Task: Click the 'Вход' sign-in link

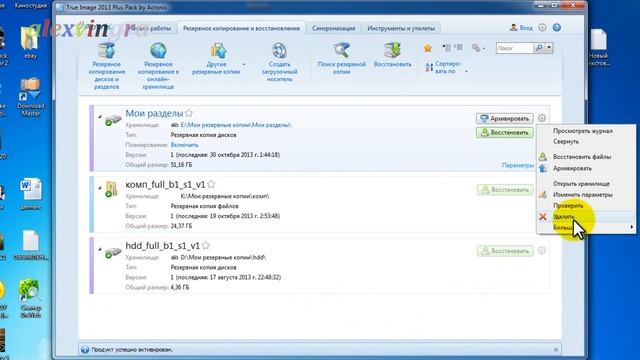Action: pyautogui.click(x=526, y=28)
